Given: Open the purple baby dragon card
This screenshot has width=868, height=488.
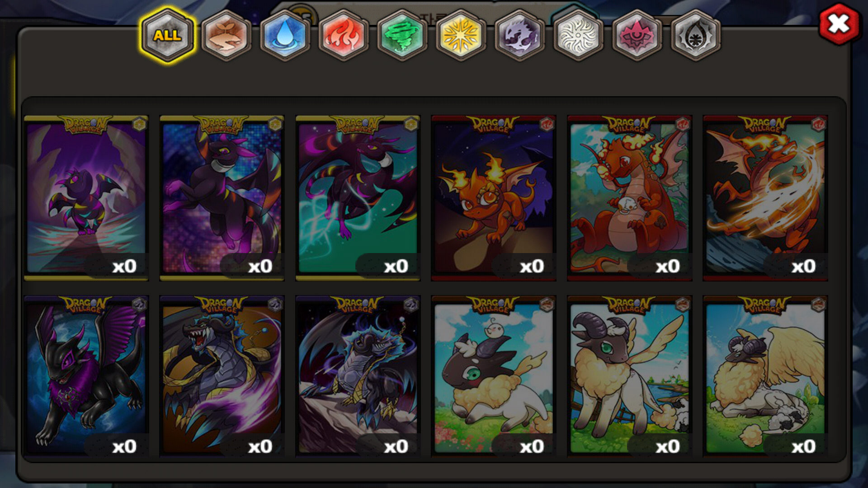Looking at the screenshot, I should pos(86,198).
